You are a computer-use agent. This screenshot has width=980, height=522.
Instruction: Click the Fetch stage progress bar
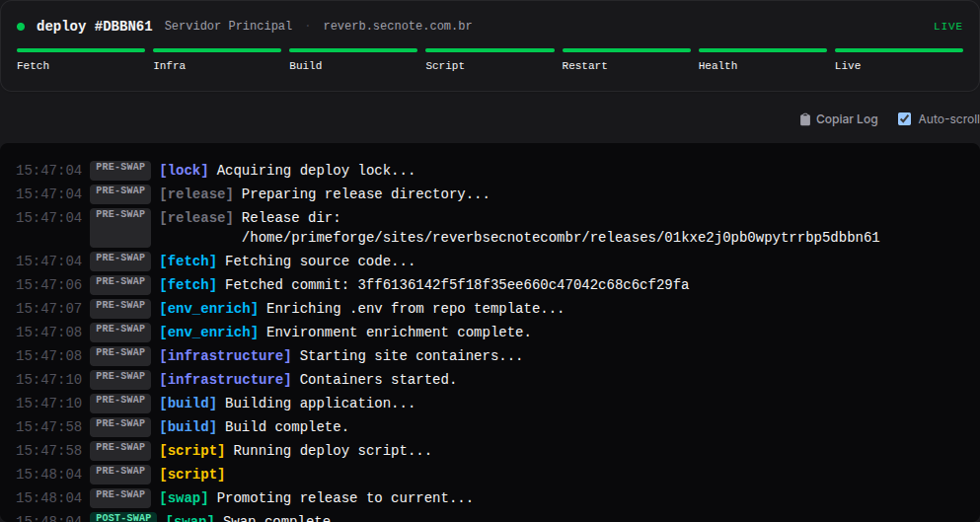[81, 50]
